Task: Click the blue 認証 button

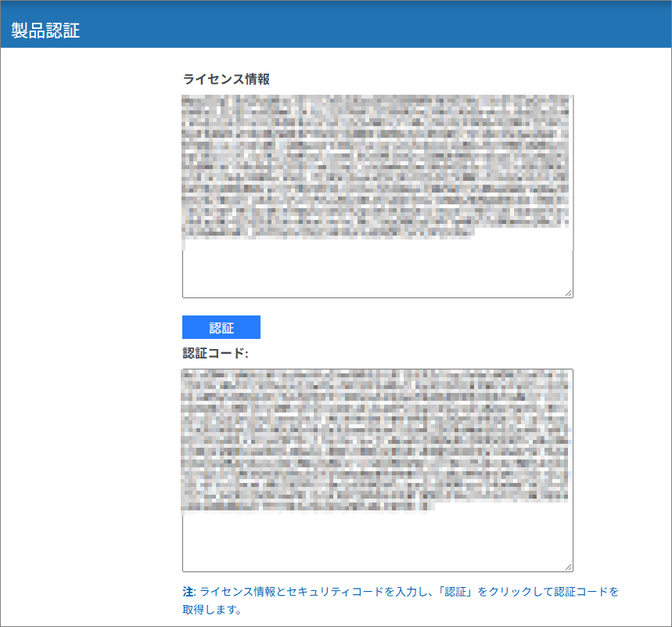Action: tap(221, 327)
